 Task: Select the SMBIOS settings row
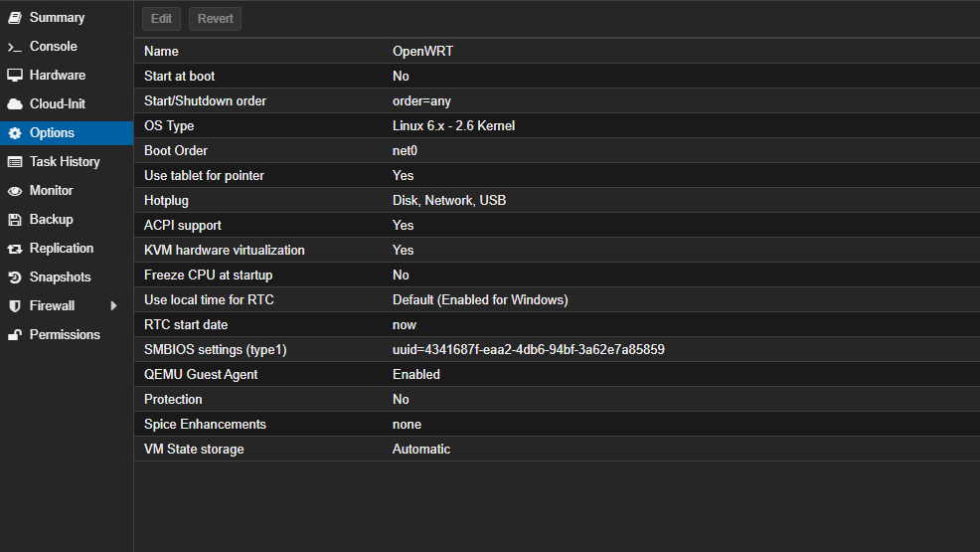tap(557, 350)
